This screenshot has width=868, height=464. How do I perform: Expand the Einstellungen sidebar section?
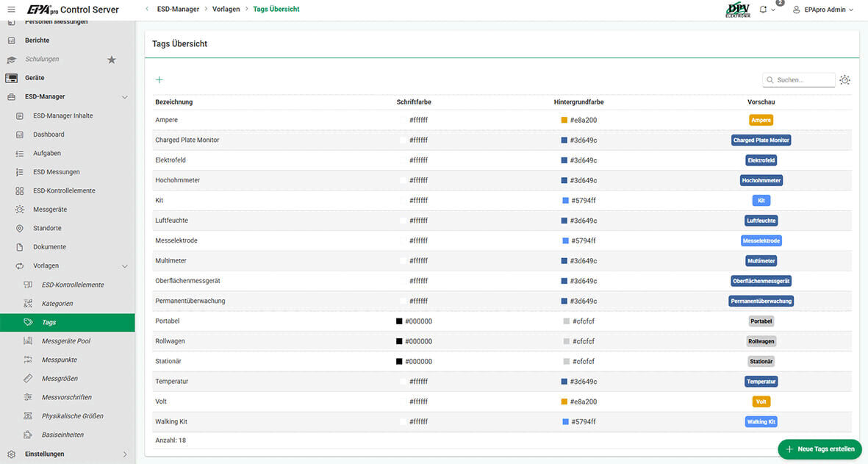124,454
